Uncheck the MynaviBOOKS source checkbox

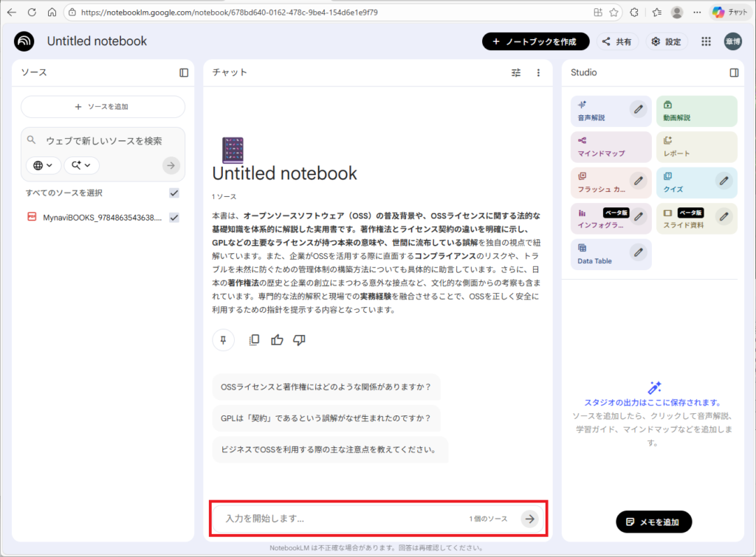(174, 218)
